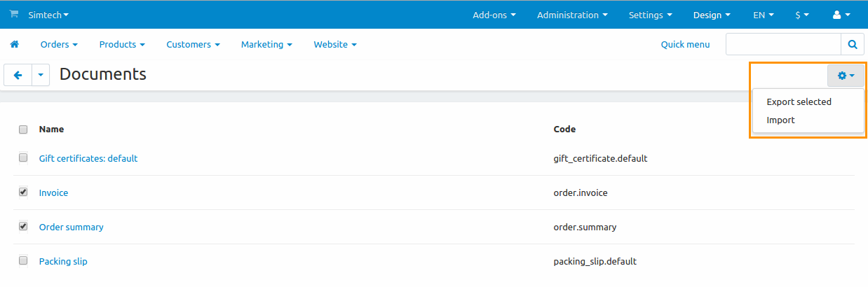Check the Gift certificates: default checkbox
This screenshot has width=868, height=287.
pyautogui.click(x=23, y=157)
